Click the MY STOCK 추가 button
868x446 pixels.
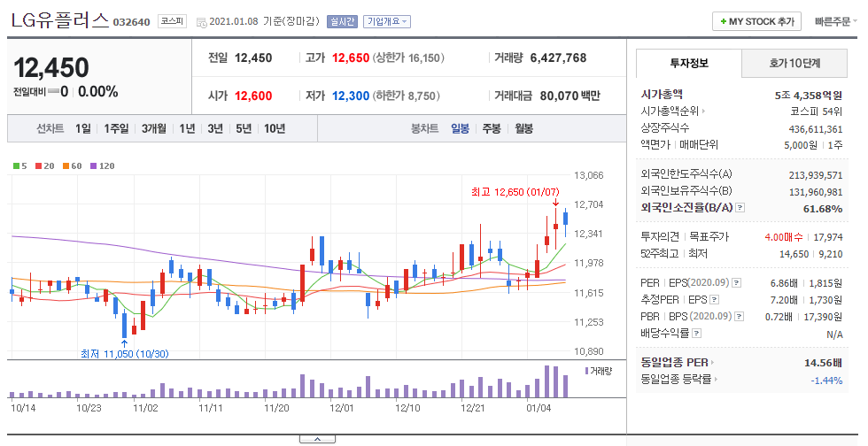[x=756, y=21]
